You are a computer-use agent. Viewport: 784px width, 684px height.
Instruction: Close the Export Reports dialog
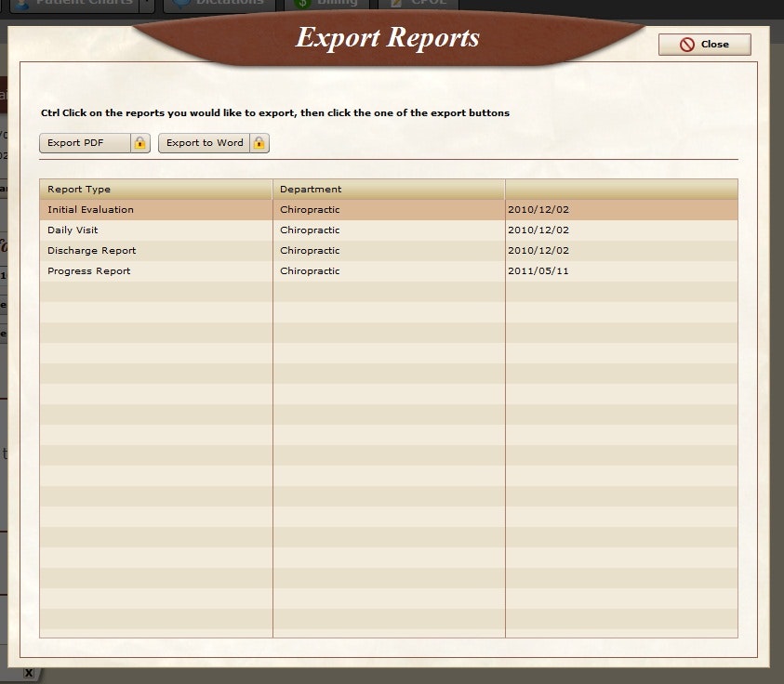[x=705, y=45]
